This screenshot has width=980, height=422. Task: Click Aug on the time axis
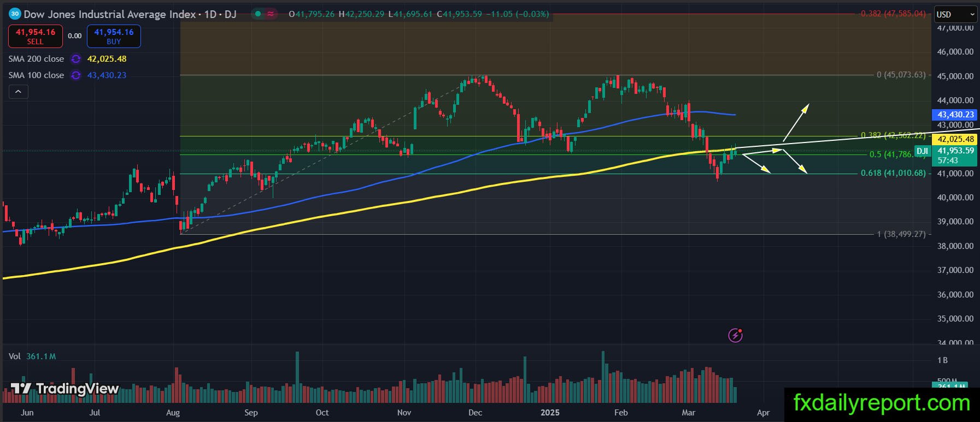pyautogui.click(x=173, y=413)
